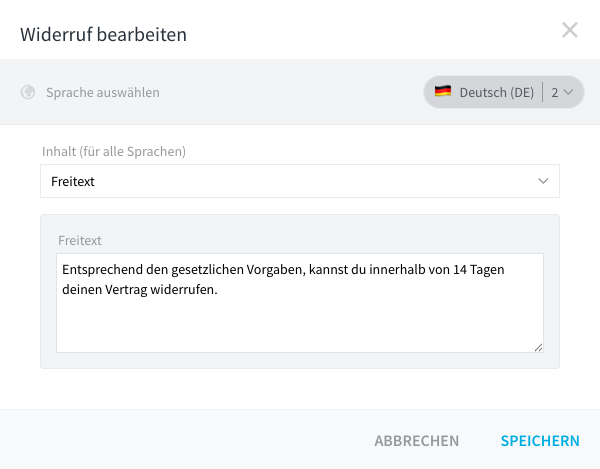Open the Deutsch (DE) language selector
Screen dimensions: 600x469
click(503, 92)
